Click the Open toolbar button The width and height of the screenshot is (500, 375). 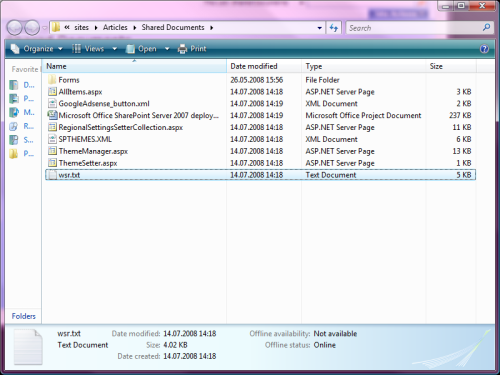tap(141, 49)
